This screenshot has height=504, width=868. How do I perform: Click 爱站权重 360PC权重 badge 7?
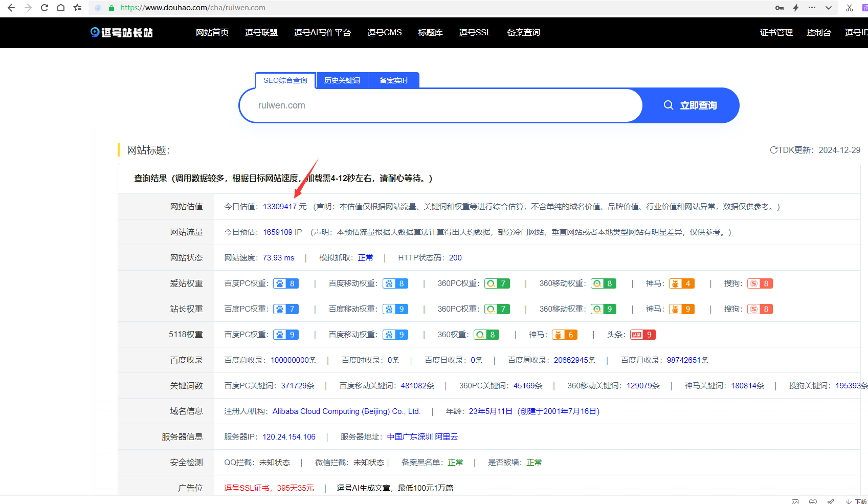[x=497, y=283]
